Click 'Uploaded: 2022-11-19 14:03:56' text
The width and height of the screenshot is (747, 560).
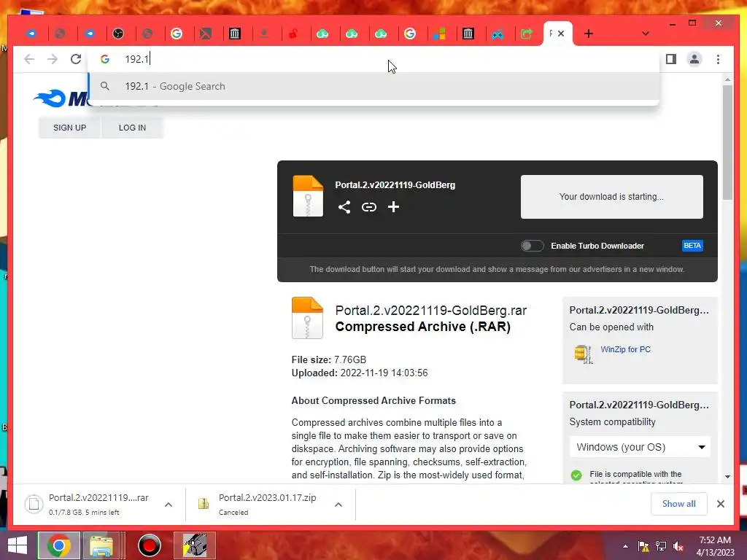pyautogui.click(x=360, y=373)
